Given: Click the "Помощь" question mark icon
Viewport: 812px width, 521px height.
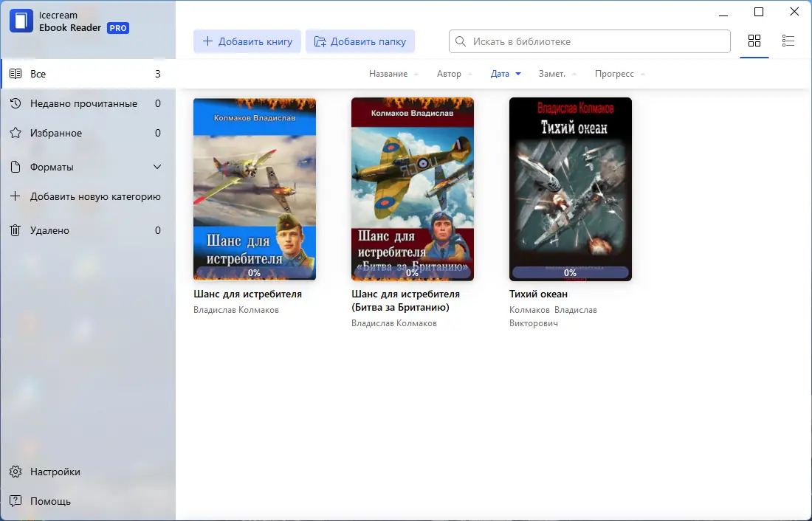Looking at the screenshot, I should click(16, 500).
